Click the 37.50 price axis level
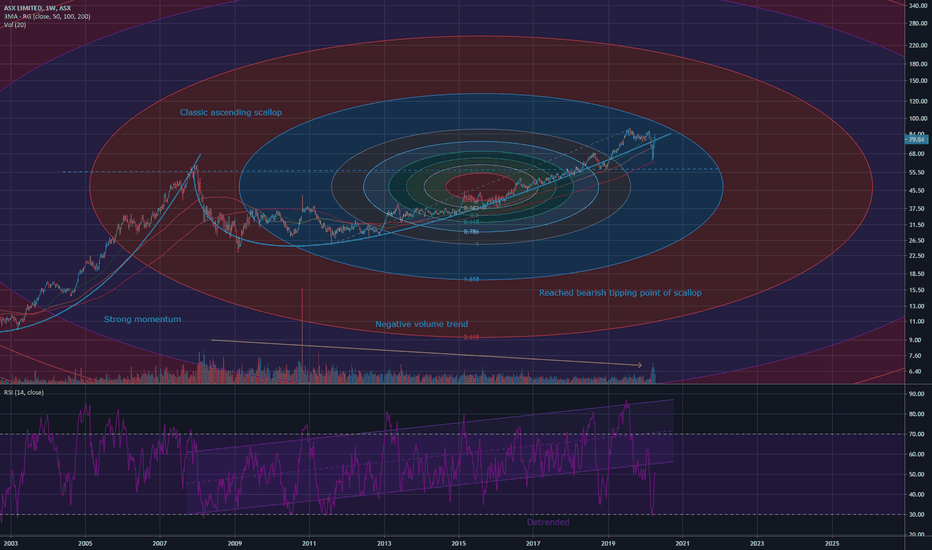Image resolution: width=932 pixels, height=550 pixels. tap(917, 209)
